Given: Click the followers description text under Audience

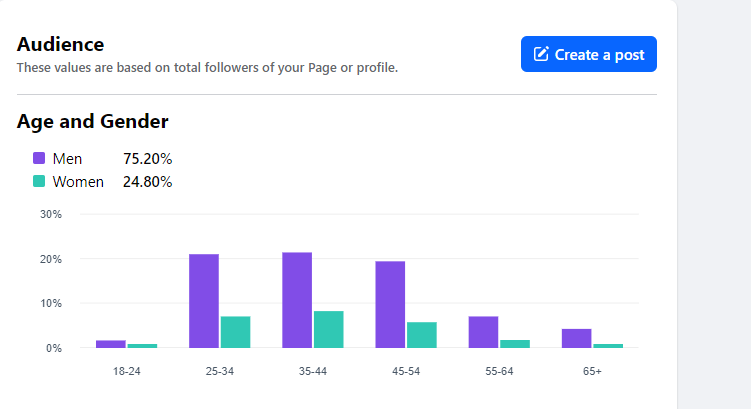Looking at the screenshot, I should (207, 68).
